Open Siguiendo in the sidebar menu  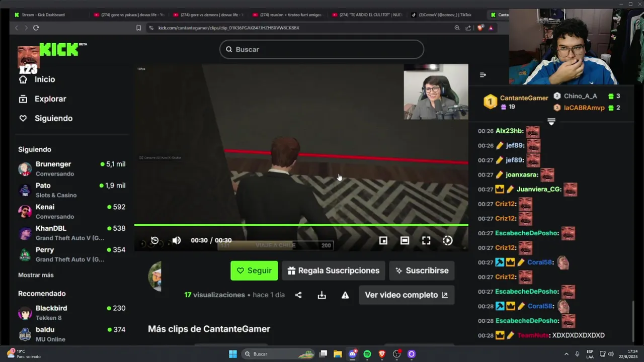[x=45, y=119]
